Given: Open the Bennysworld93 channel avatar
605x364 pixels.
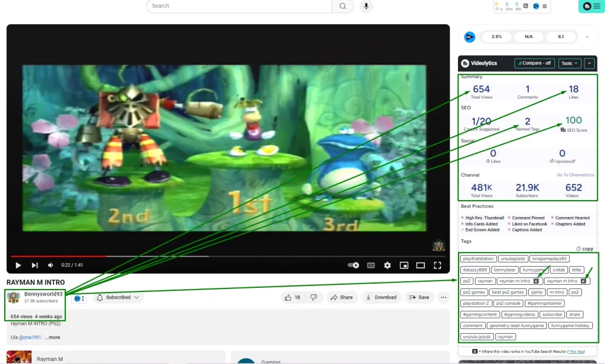Looking at the screenshot, I should (x=13, y=297).
